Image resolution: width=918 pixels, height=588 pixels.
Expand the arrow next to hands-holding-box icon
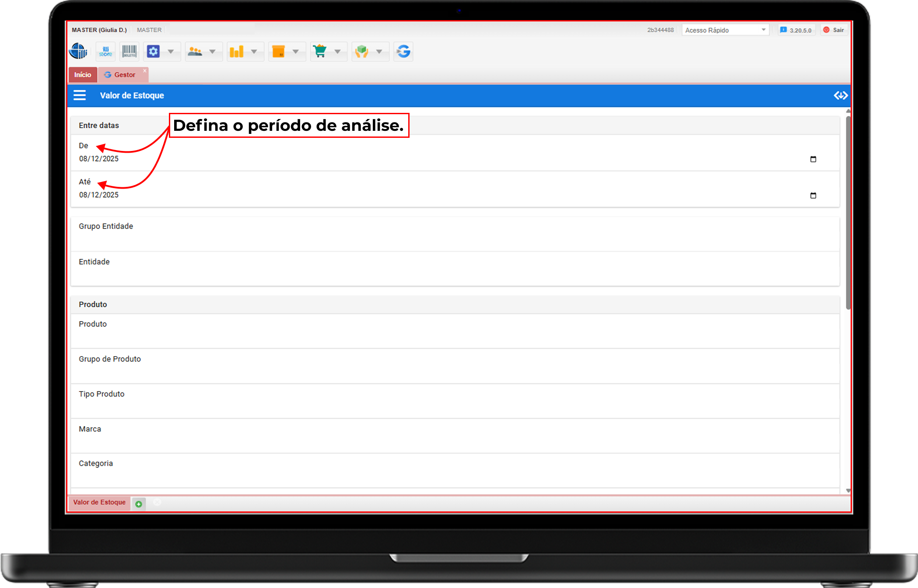(x=379, y=52)
